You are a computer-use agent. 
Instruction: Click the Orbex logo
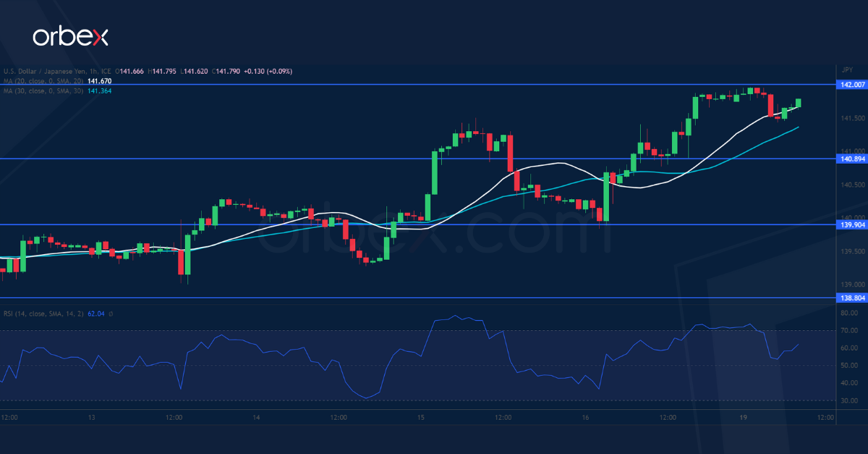[x=69, y=38]
